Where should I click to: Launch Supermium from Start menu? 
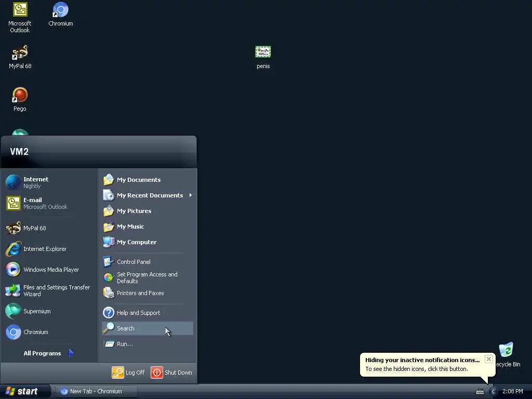point(49,311)
